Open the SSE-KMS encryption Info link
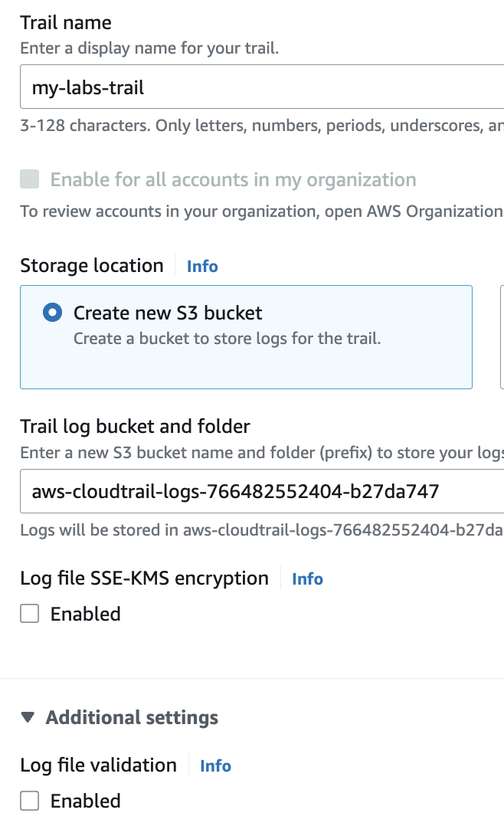The width and height of the screenshot is (504, 826). pyautogui.click(x=307, y=579)
